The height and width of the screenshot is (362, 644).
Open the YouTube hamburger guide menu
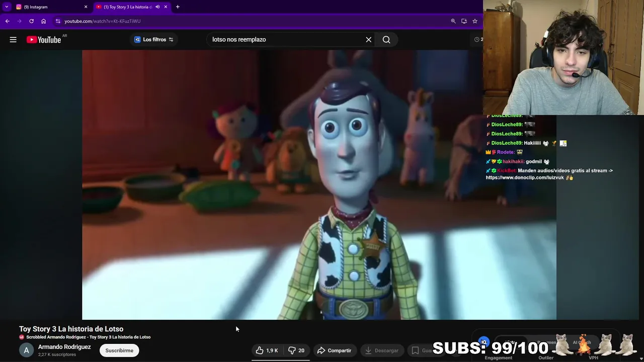point(13,40)
